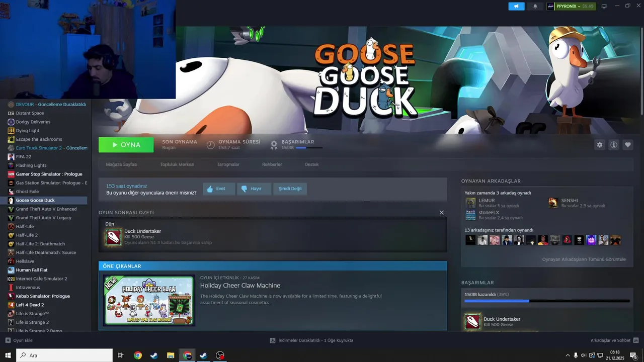The height and width of the screenshot is (362, 644).
Task: Click the Windows search box Ara
Action: [64, 355]
